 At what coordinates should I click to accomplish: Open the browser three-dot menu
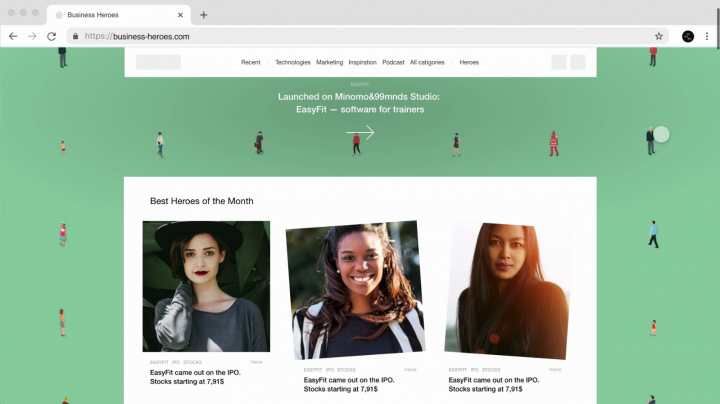point(707,36)
